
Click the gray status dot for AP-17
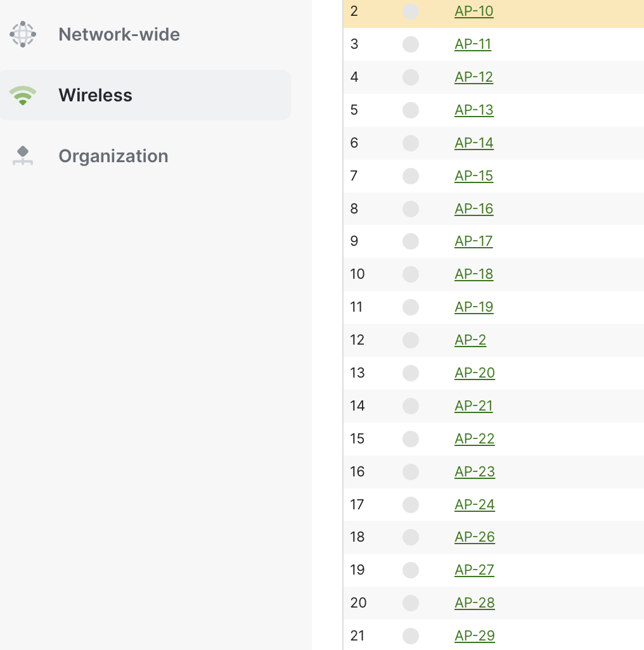pos(411,241)
